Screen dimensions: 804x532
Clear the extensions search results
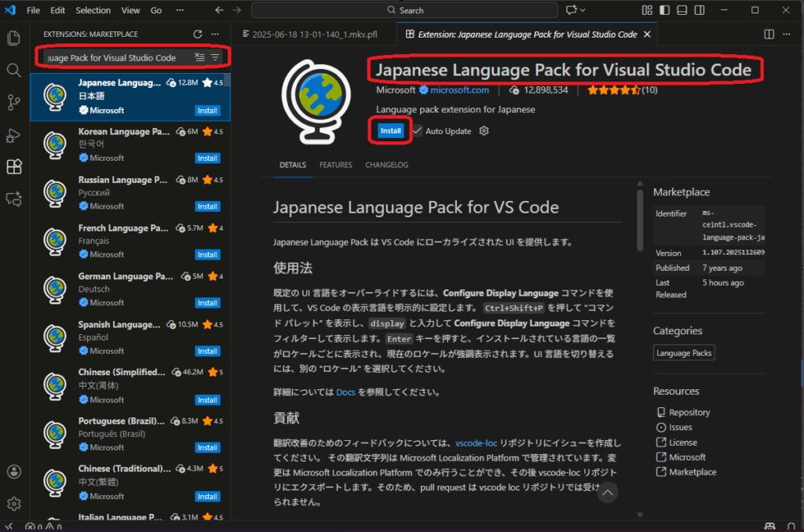(199, 57)
